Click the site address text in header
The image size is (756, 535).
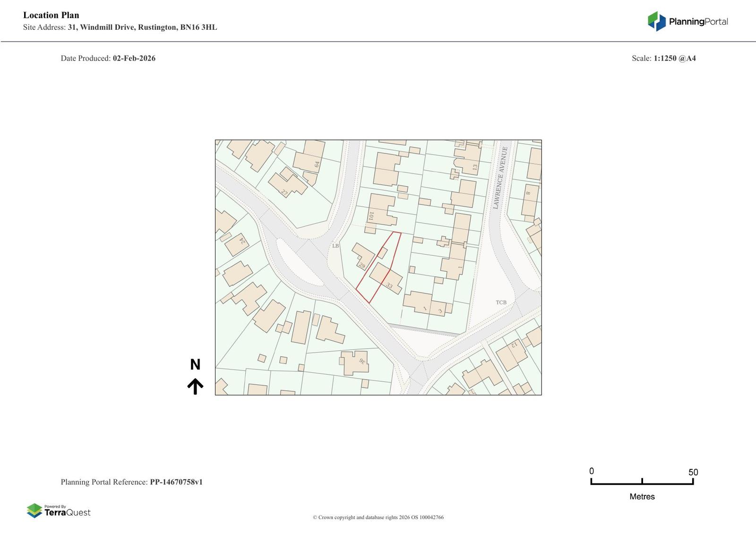point(142,27)
